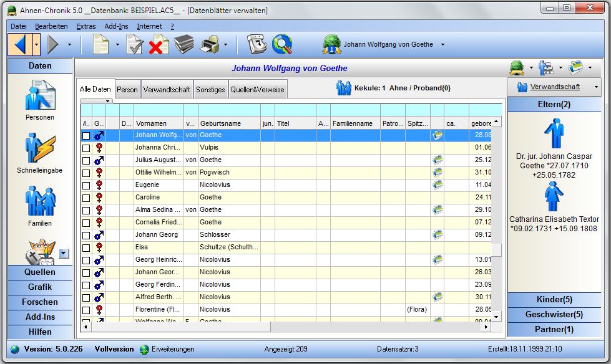Sort by the Geburtsname column header

229,123
